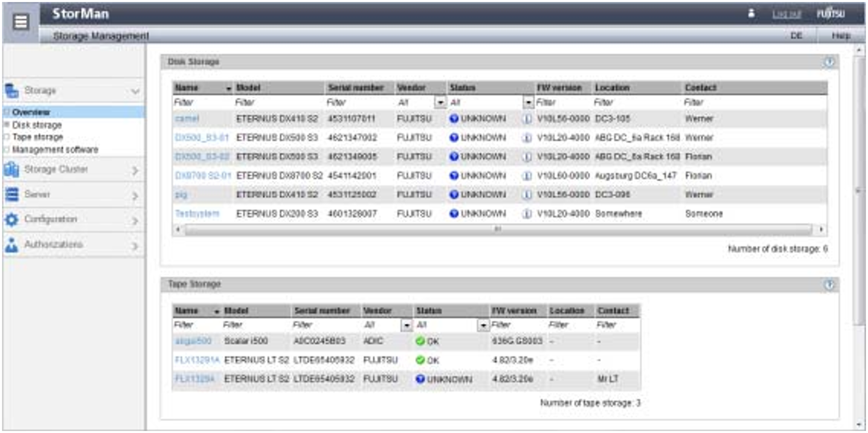Sort Disk Storage by Name column arrow
This screenshot has height=433, width=868.
click(228, 88)
